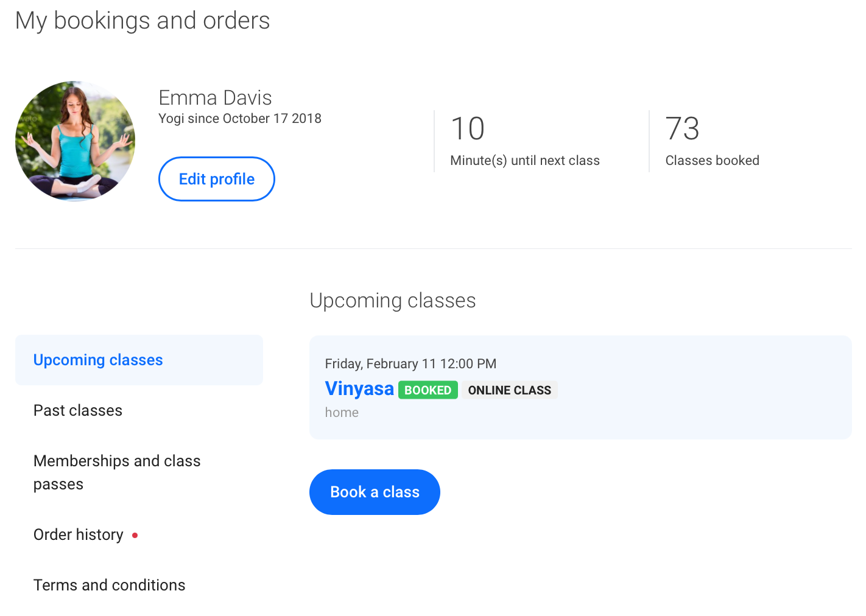This screenshot has height=616, width=866.
Task: Click the My bookings and orders title
Action: click(x=143, y=20)
